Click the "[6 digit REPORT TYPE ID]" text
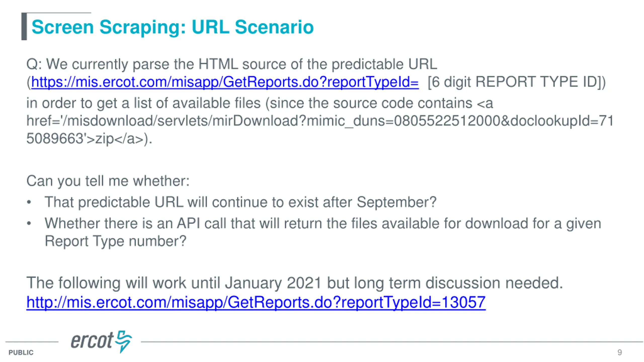 (x=516, y=82)
